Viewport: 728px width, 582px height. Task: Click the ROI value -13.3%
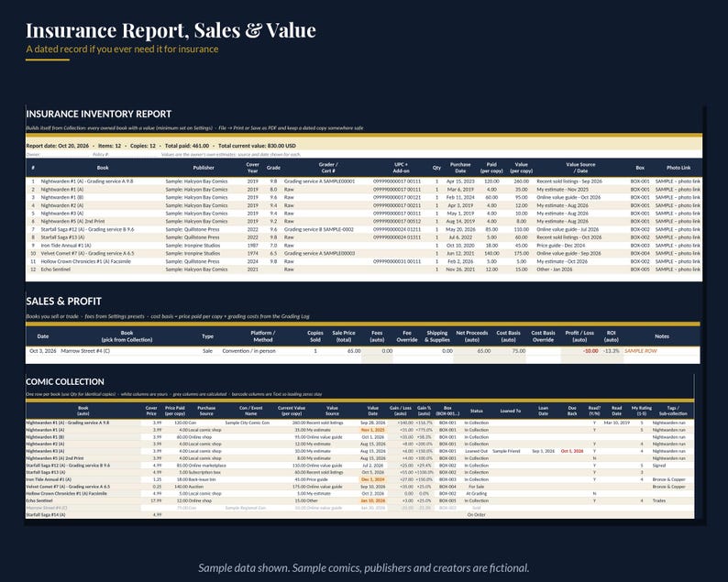point(611,351)
